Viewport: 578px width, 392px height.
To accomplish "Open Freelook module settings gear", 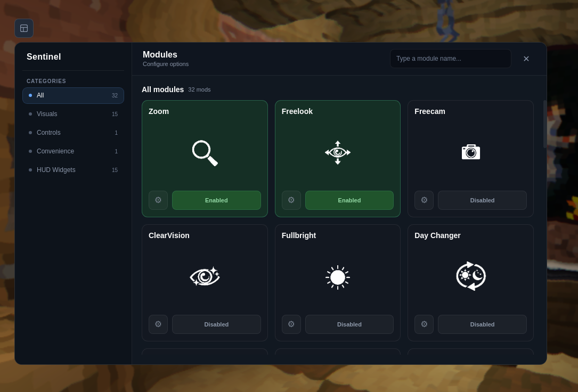I will tap(291, 200).
